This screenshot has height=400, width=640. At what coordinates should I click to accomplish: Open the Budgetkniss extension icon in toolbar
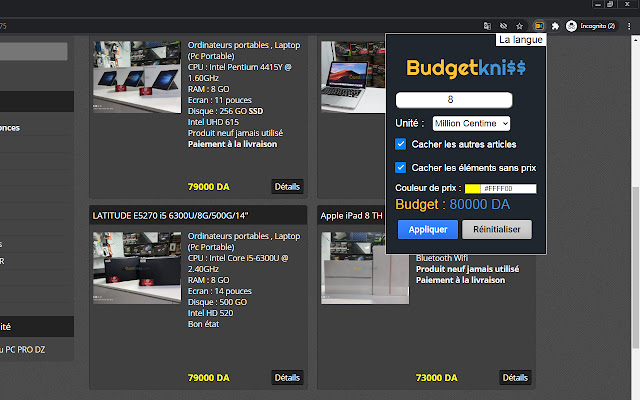click(539, 26)
